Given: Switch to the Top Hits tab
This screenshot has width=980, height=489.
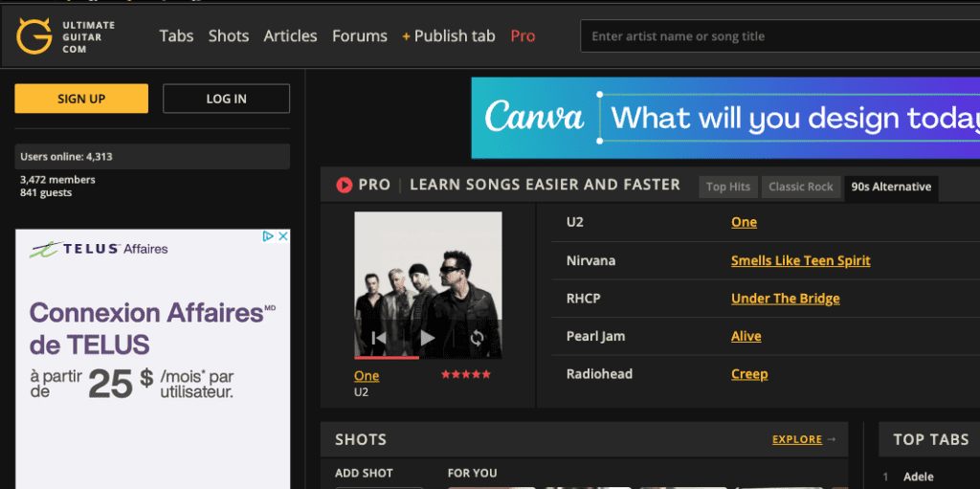Looking at the screenshot, I should 728,187.
